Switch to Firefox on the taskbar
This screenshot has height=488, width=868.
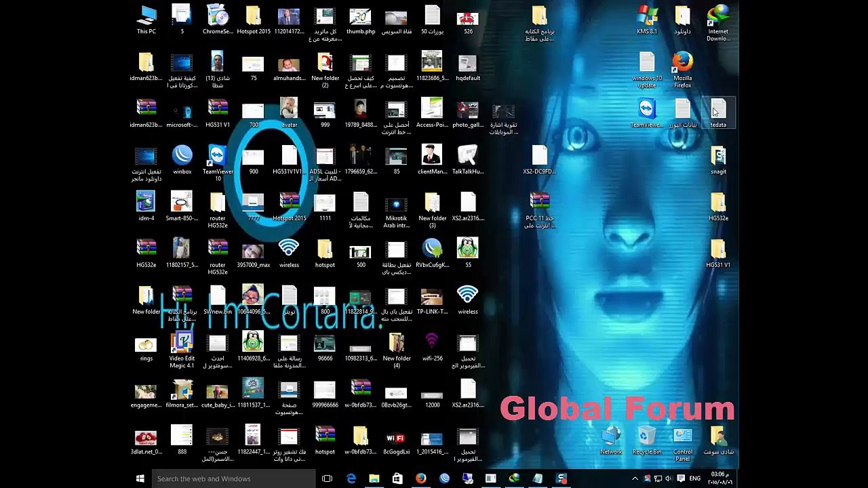(420, 479)
